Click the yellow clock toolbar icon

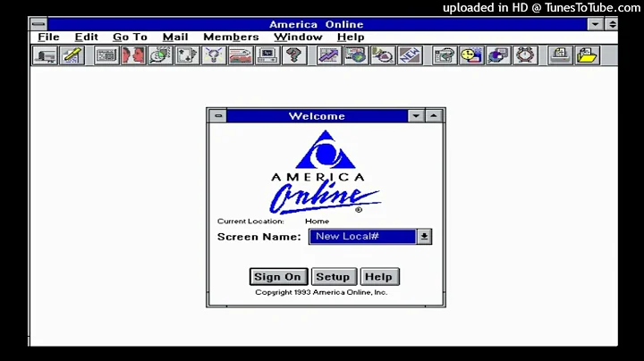471,55
